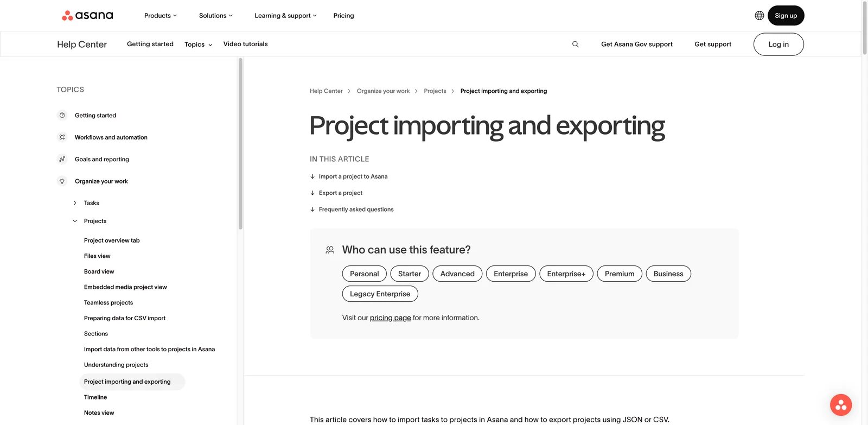868x425 pixels.
Task: Click Help Center breadcrumb
Action: pos(326,91)
